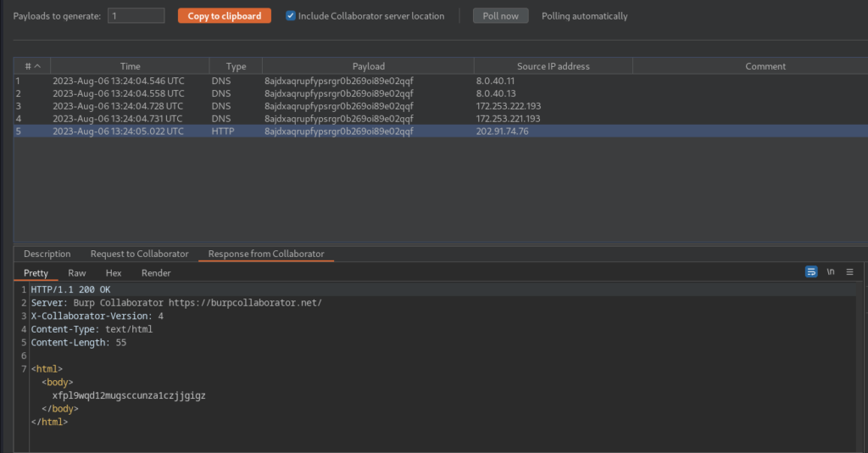
Task: Select DNS interaction row from 172.253.221.193
Action: pyautogui.click(x=441, y=119)
